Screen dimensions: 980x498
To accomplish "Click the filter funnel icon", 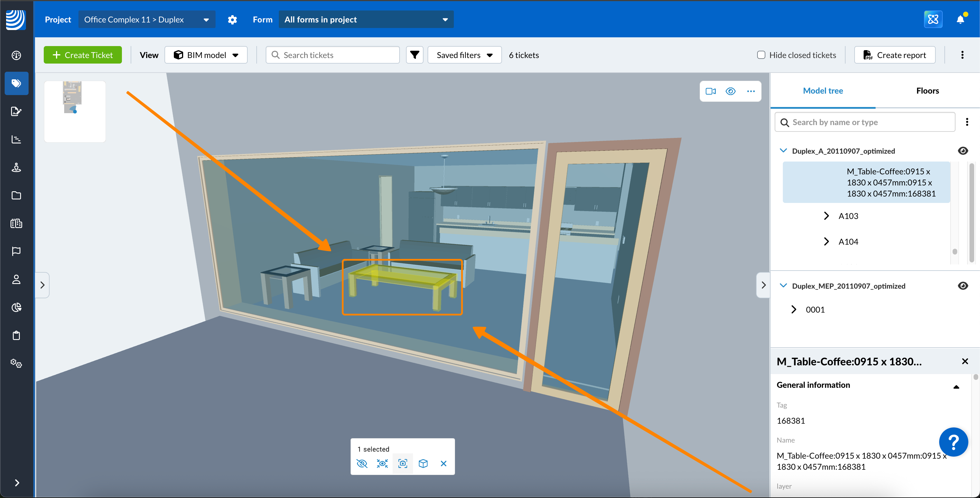I will [x=414, y=55].
